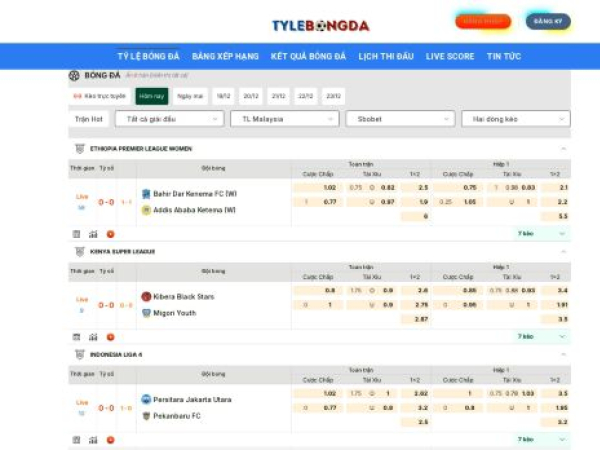Click the orange live icon under Kenya match
This screenshot has width=600, height=450.
pos(110,337)
